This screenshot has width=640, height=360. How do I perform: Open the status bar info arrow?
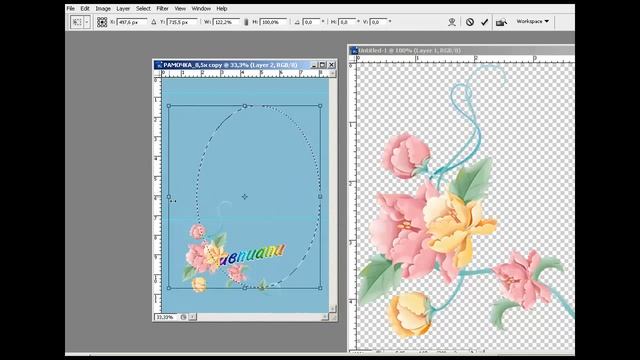coord(192,317)
